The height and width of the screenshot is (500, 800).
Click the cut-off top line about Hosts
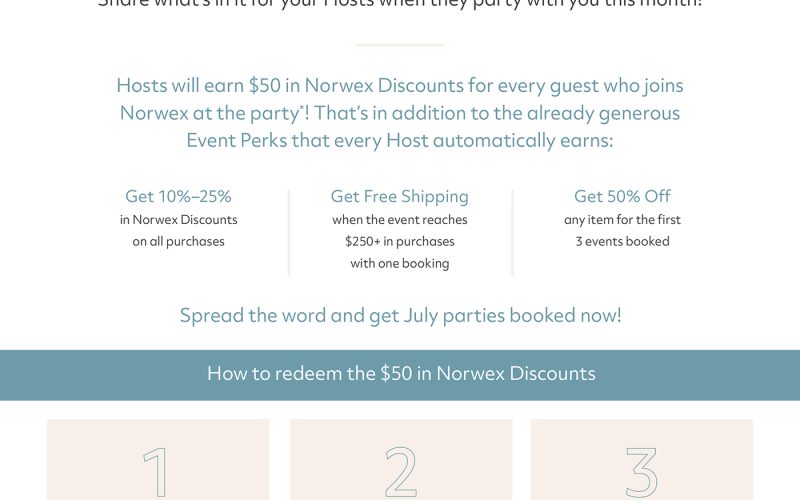click(x=400, y=4)
